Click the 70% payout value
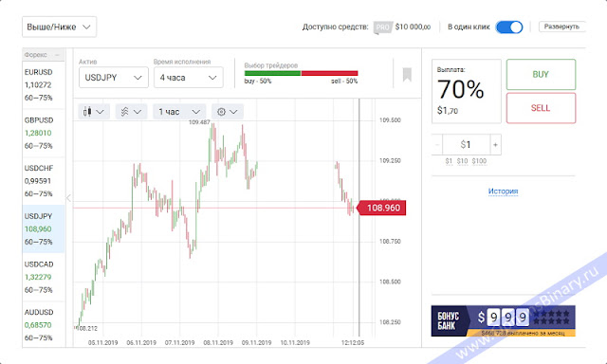Image resolution: width=607 pixels, height=364 pixels. click(x=460, y=89)
